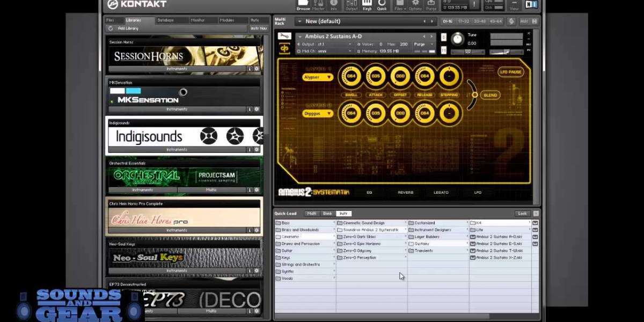This screenshot has height=322, width=644.
Task: Click the Purge toolbar icon
Action: click(431, 5)
